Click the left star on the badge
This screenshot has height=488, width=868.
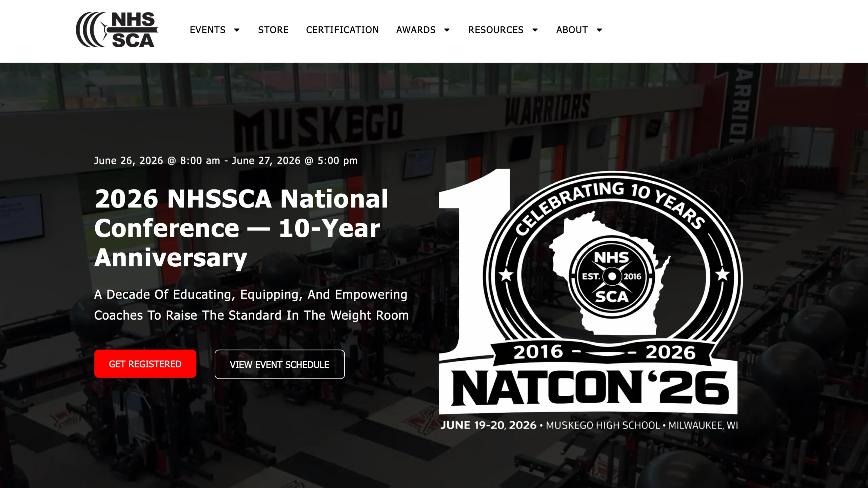506,274
